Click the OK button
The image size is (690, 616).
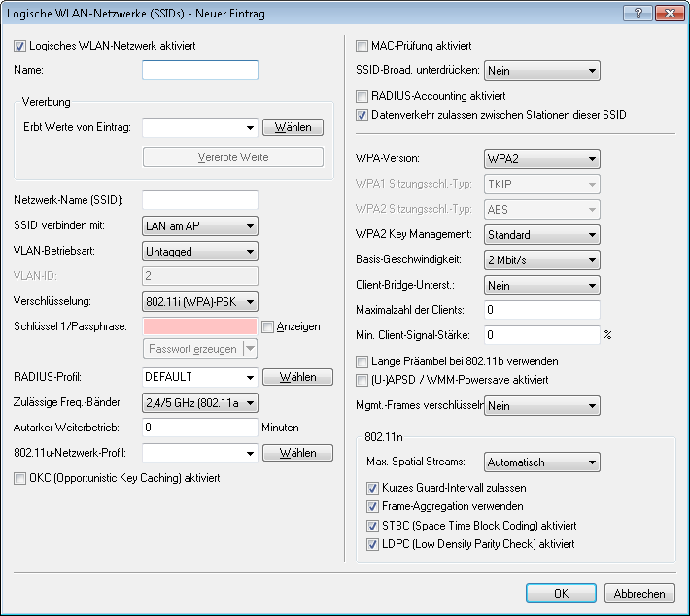(x=561, y=593)
